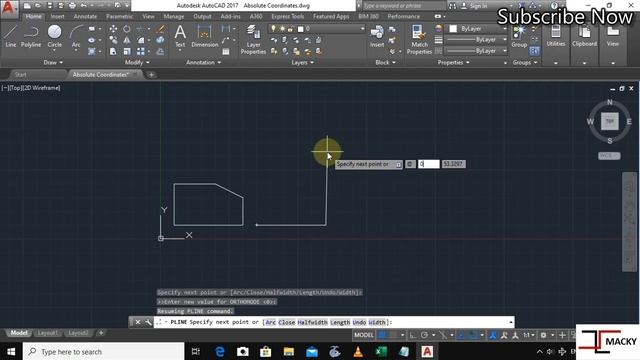This screenshot has width=640, height=360.
Task: Open the Parametric ribbon tab
Action: pyautogui.click(x=119, y=16)
